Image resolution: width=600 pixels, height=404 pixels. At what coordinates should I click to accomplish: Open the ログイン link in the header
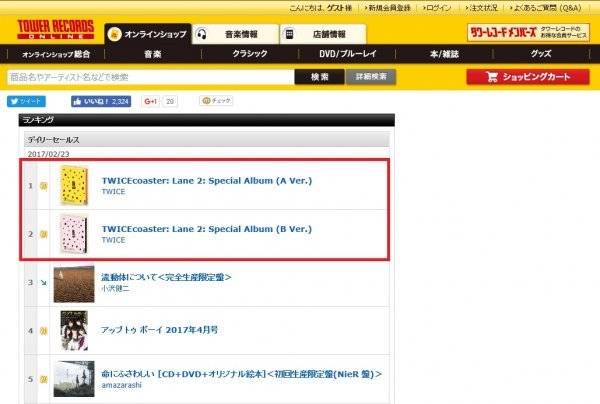click(x=437, y=8)
